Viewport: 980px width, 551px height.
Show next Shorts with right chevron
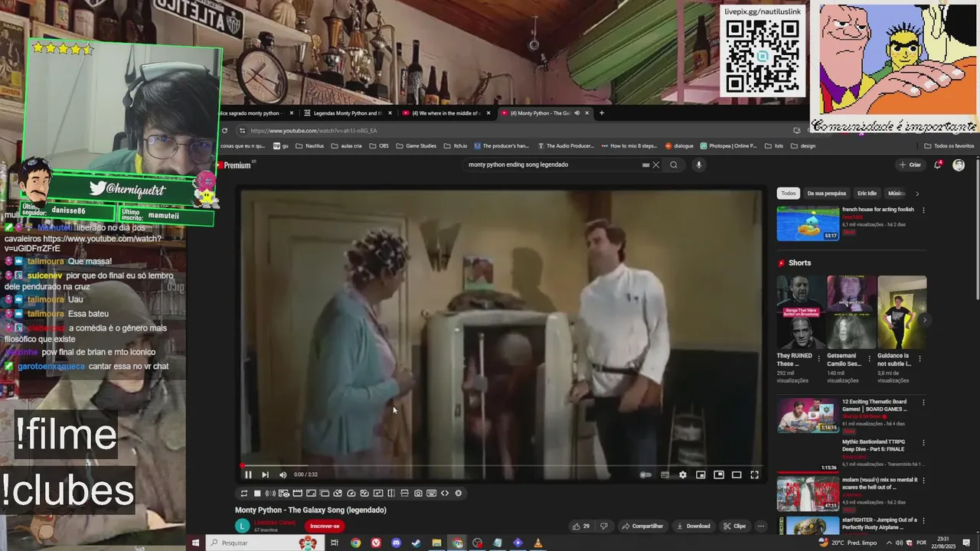[924, 321]
